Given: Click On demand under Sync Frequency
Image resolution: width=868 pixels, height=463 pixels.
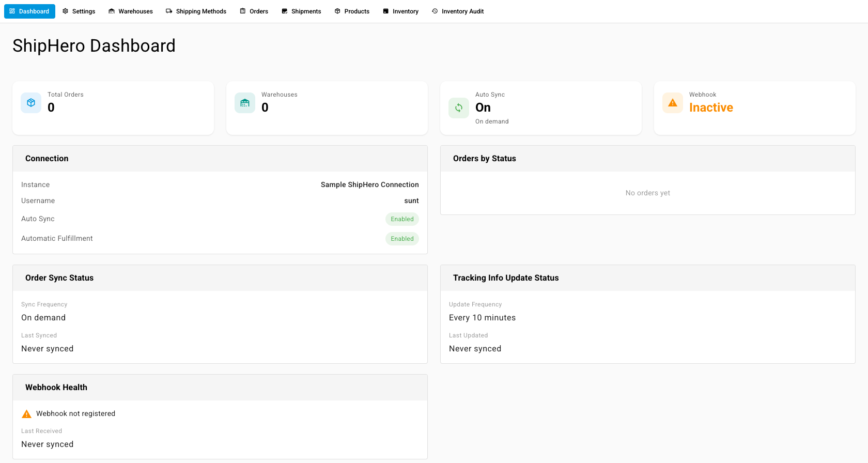Looking at the screenshot, I should (43, 318).
